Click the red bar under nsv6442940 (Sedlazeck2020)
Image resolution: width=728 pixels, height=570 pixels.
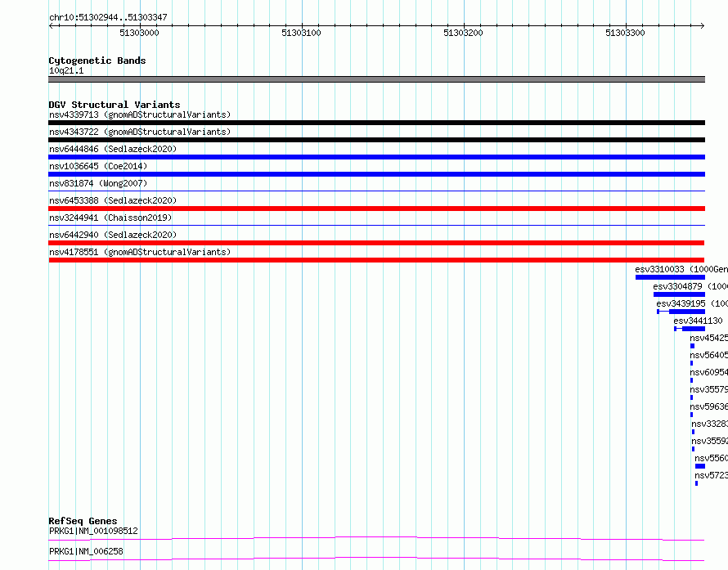pos(376,243)
